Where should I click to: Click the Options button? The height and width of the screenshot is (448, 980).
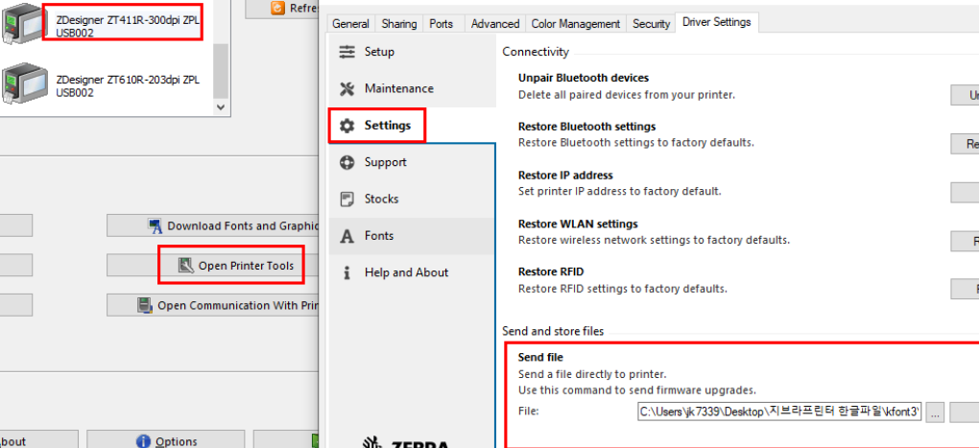tap(166, 440)
